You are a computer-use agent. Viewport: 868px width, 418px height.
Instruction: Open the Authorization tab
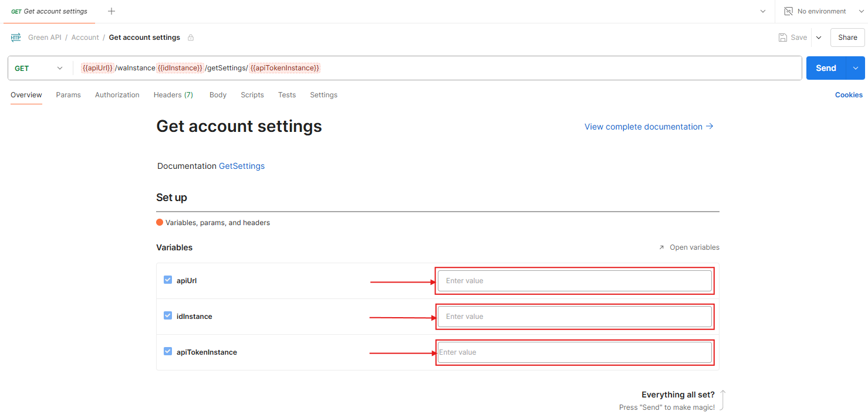pyautogui.click(x=117, y=95)
